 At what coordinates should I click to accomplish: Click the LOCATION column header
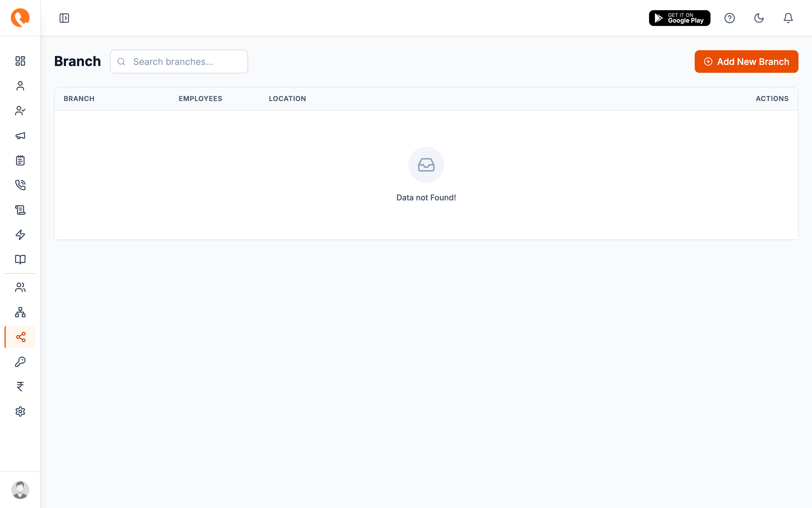[287, 99]
